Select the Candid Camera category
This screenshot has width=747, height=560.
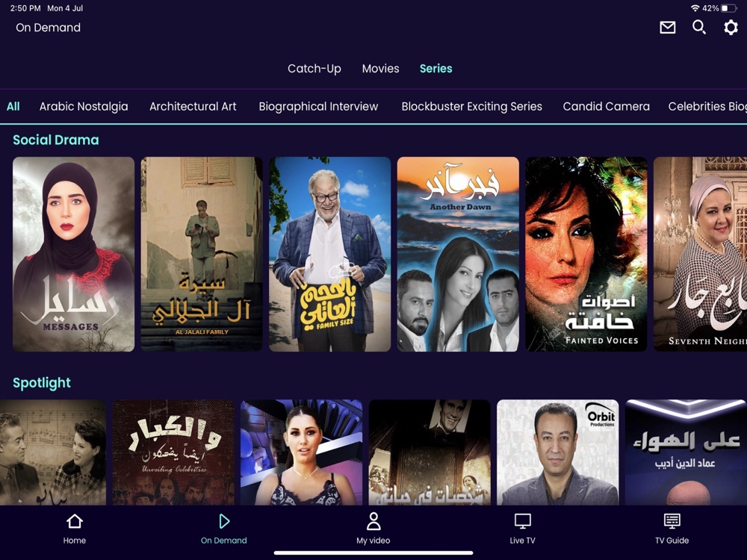tap(606, 106)
